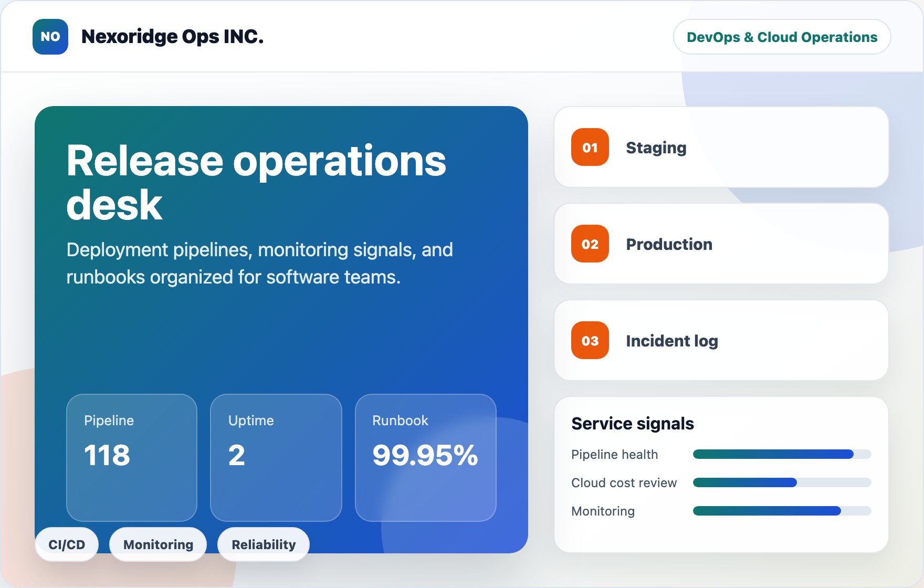Image resolution: width=924 pixels, height=588 pixels.
Task: Select the Reliability tag chip
Action: click(x=264, y=544)
